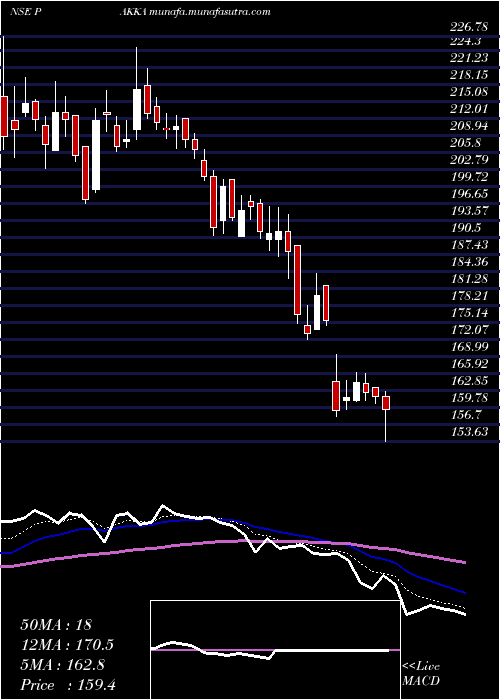Click the 208.94 axis value
500x700 pixels.
[468, 126]
